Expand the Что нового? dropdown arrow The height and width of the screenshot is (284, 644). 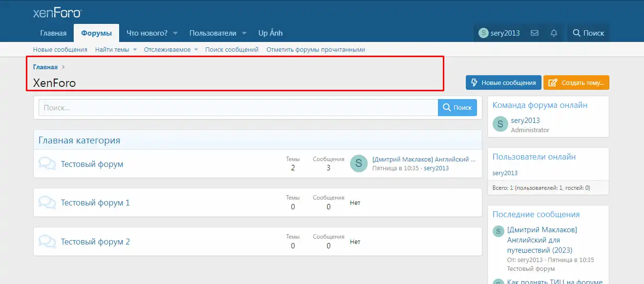click(x=175, y=34)
